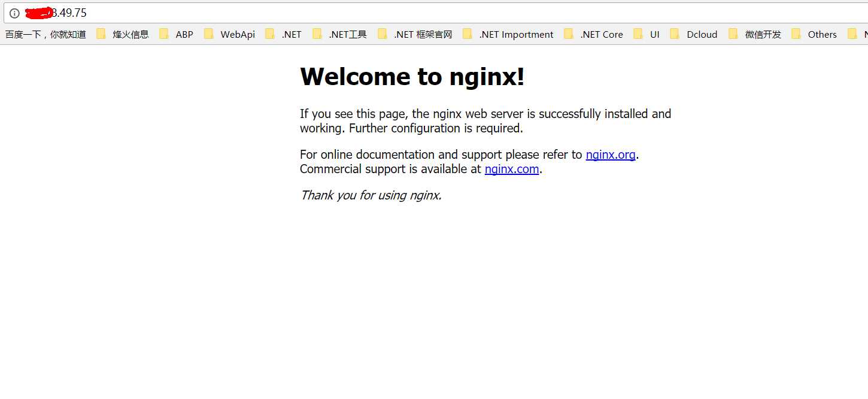Open the 微信开发 bookmark folder
868x399 pixels.
[755, 35]
